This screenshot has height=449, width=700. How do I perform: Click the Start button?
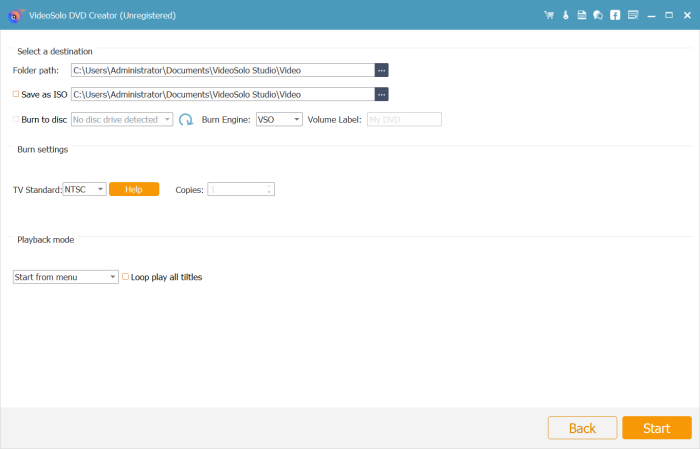(657, 428)
